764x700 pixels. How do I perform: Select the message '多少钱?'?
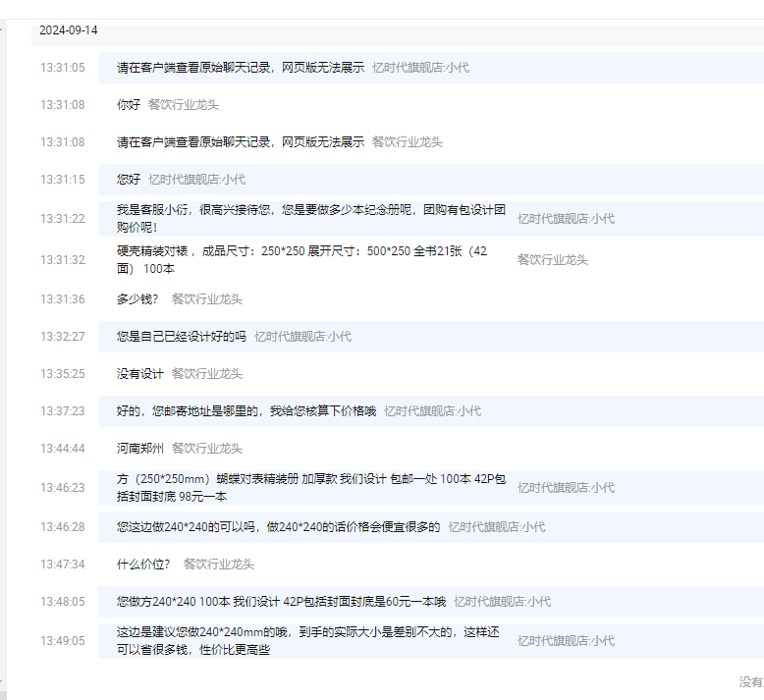[x=137, y=299]
